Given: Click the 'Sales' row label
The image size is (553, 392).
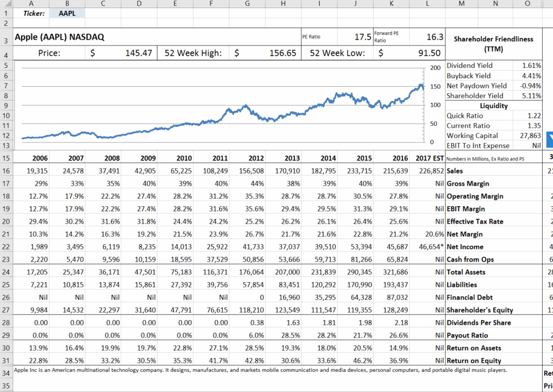Looking at the screenshot, I should 455,171.
